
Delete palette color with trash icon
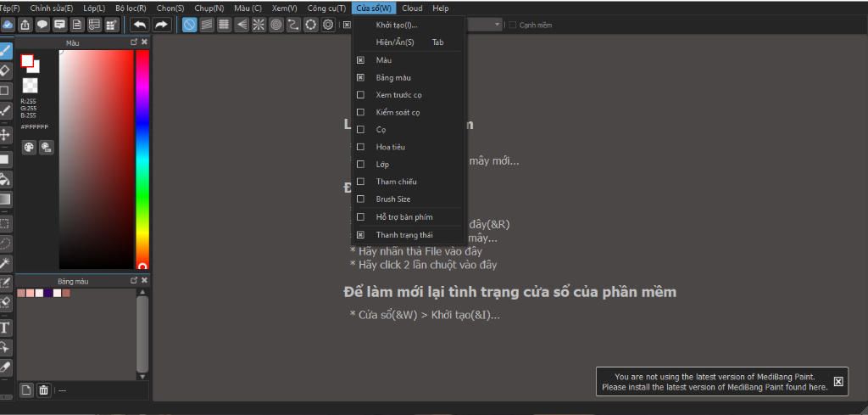[x=44, y=390]
